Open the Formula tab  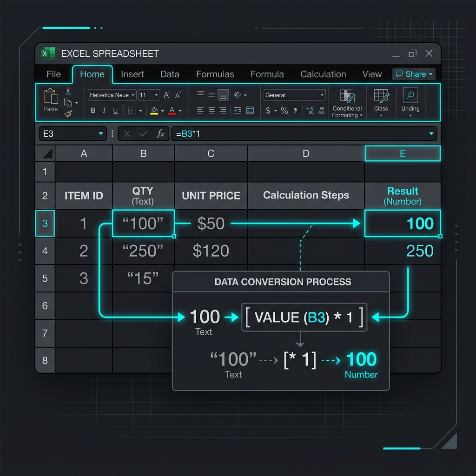[x=267, y=74]
